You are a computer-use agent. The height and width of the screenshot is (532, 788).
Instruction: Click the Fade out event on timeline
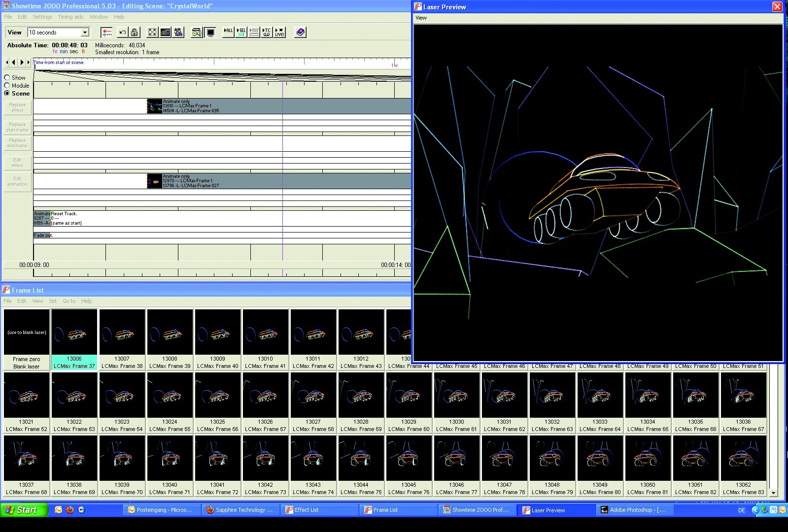pos(42,235)
